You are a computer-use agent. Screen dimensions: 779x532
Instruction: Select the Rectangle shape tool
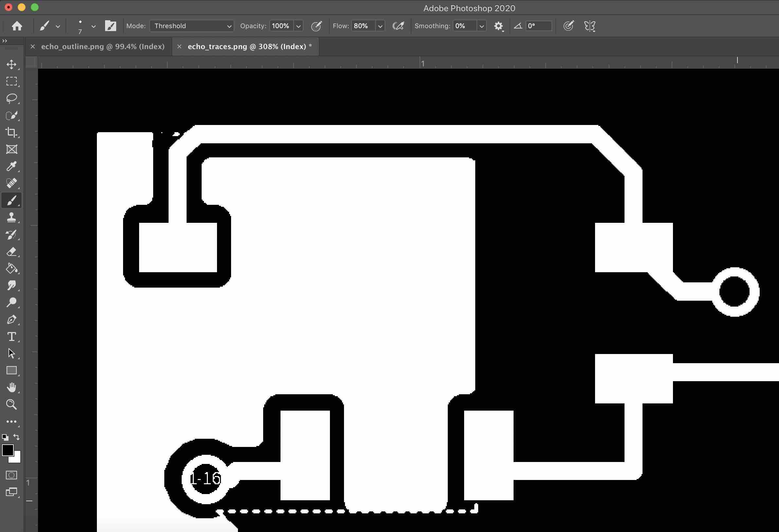coord(12,370)
